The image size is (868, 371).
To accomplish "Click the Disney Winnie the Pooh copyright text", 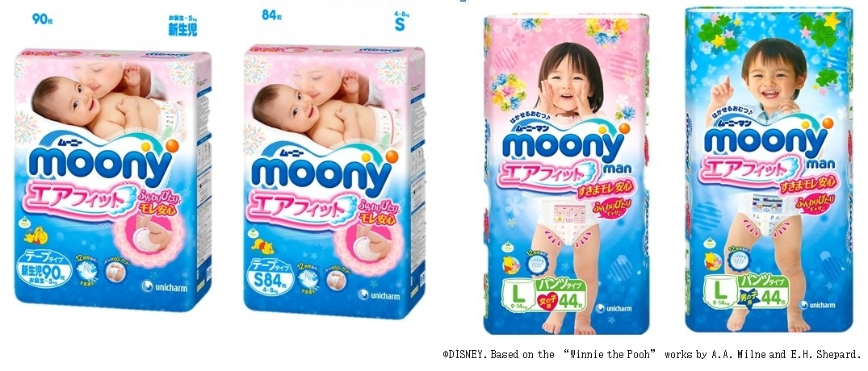I will click(652, 354).
